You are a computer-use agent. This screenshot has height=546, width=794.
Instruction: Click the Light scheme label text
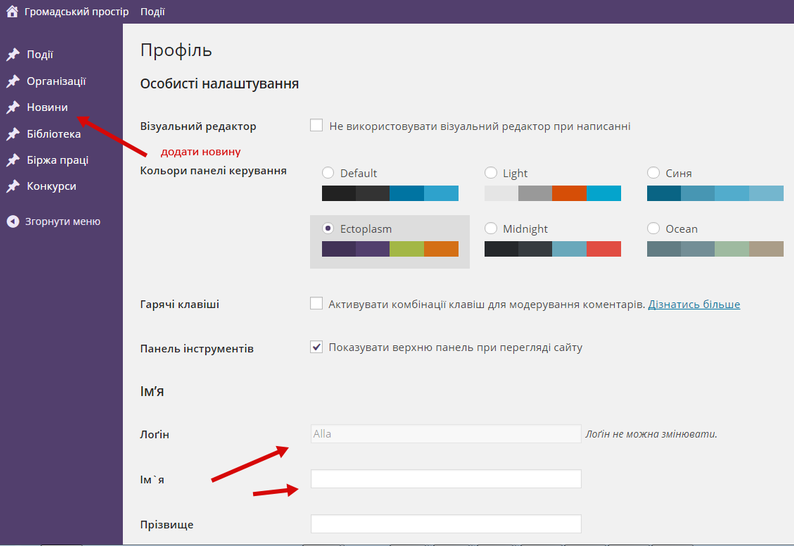(x=515, y=173)
